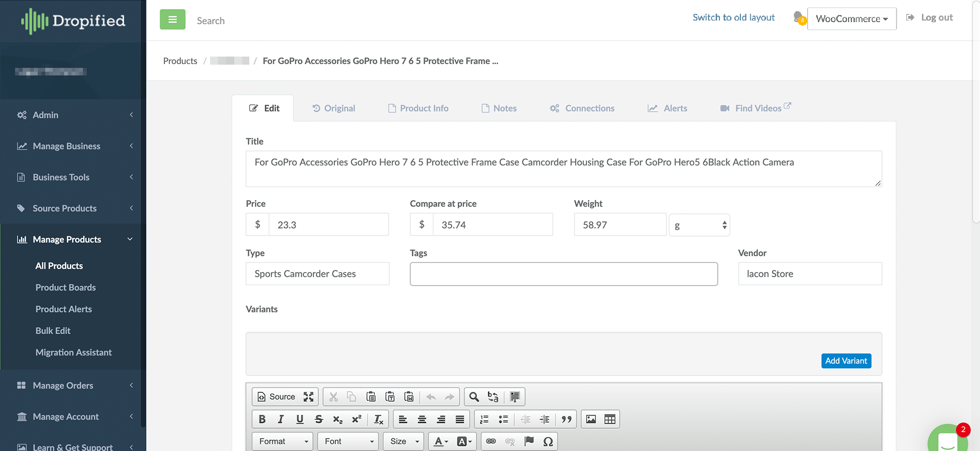This screenshot has width=980, height=451.
Task: Toggle Bold formatting
Action: pos(262,419)
